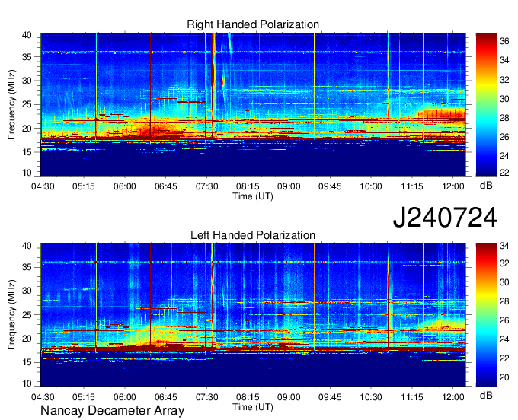Viewport: 518px width, 420px height.
Task: Click the 11:15 time tick of Left Handed plot
Action: click(412, 396)
